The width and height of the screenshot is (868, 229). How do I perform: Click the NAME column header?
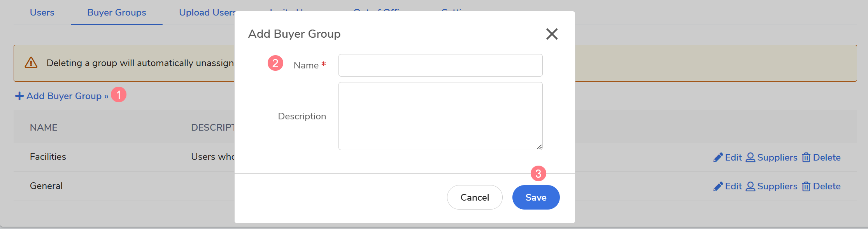[44, 128]
